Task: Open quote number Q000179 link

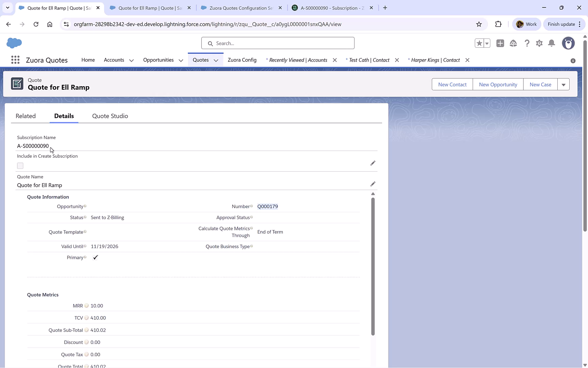Action: [x=268, y=206]
